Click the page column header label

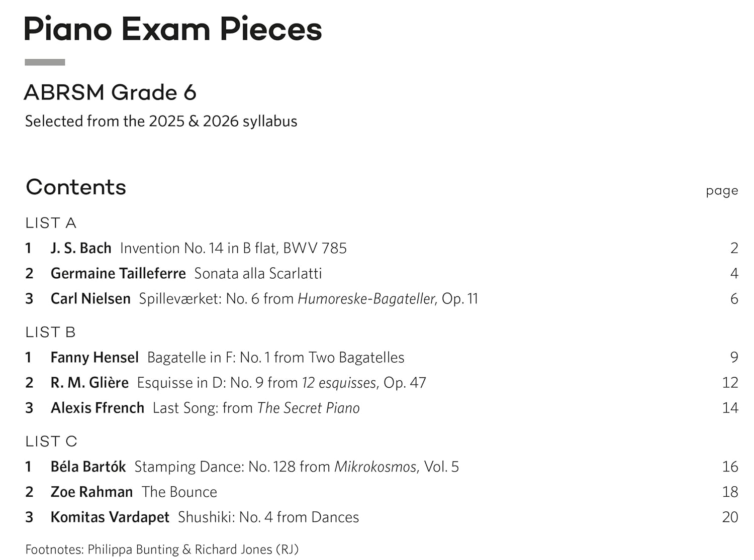(x=722, y=191)
